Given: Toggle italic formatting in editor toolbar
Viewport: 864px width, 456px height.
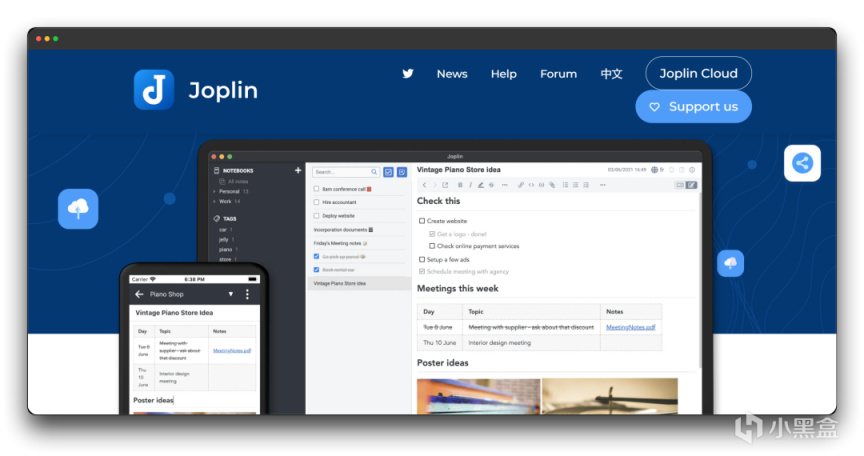Looking at the screenshot, I should coord(470,185).
